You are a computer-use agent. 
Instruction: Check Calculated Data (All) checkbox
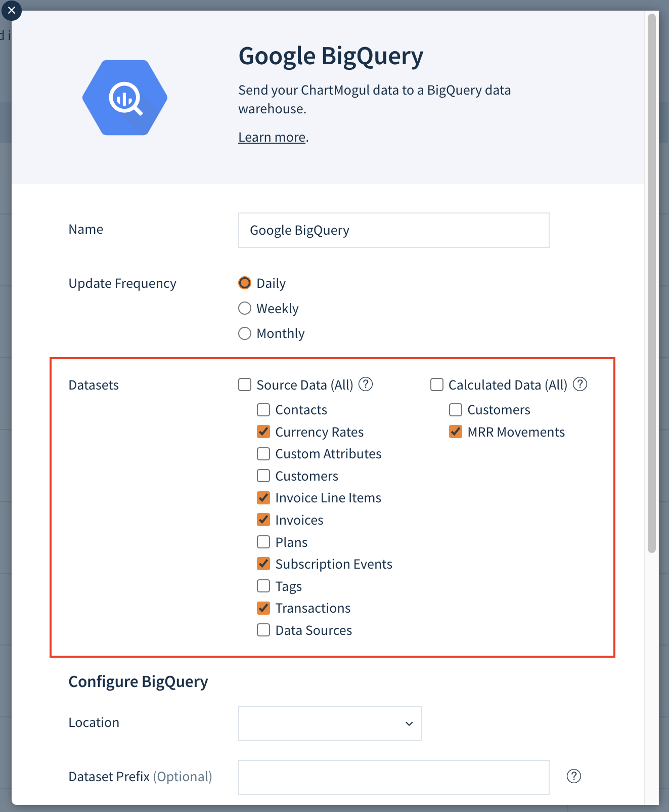pyautogui.click(x=437, y=384)
